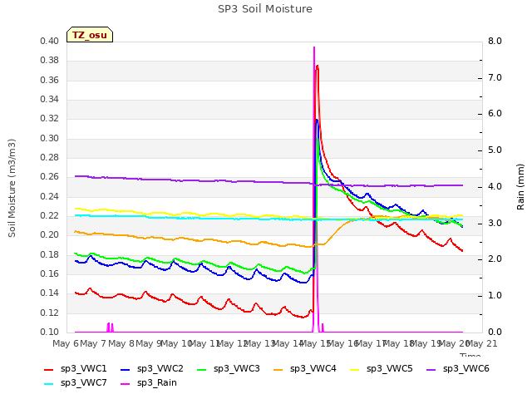Click the green sp3_VWC3 legend swatch
Image resolution: width=532 pixels, height=399 pixels.
coord(201,369)
